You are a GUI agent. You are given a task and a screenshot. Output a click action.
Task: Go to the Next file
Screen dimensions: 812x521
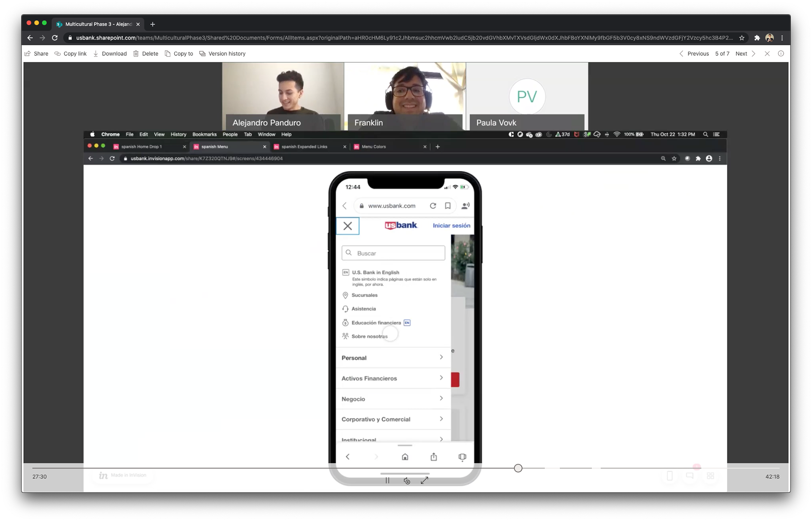click(x=746, y=54)
